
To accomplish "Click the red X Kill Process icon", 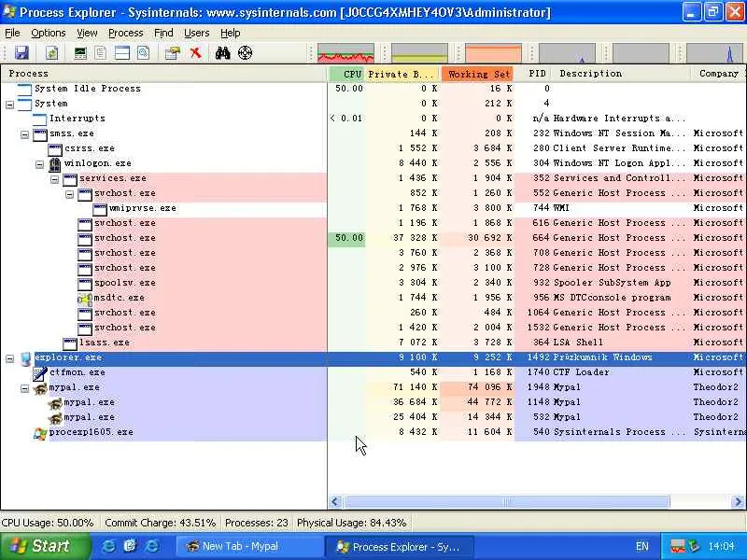I will click(196, 53).
